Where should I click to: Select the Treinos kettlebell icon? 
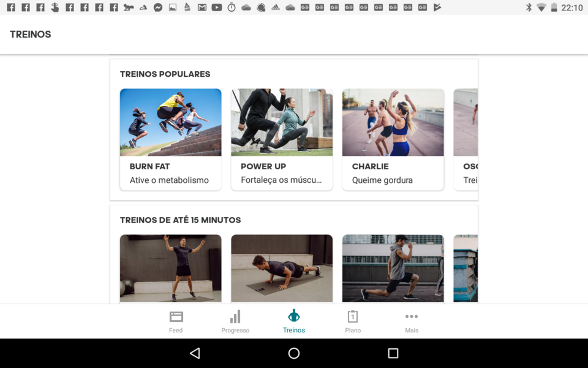click(294, 316)
